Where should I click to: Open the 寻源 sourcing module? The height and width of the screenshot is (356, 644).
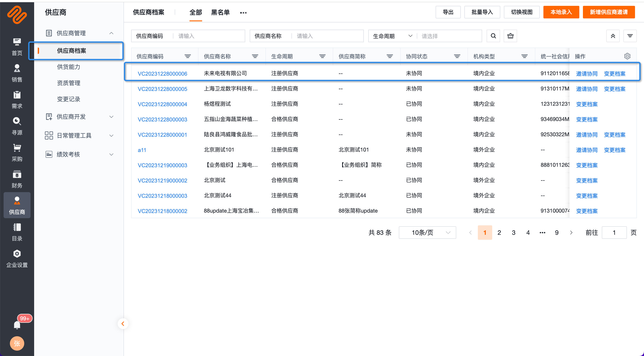tap(17, 126)
